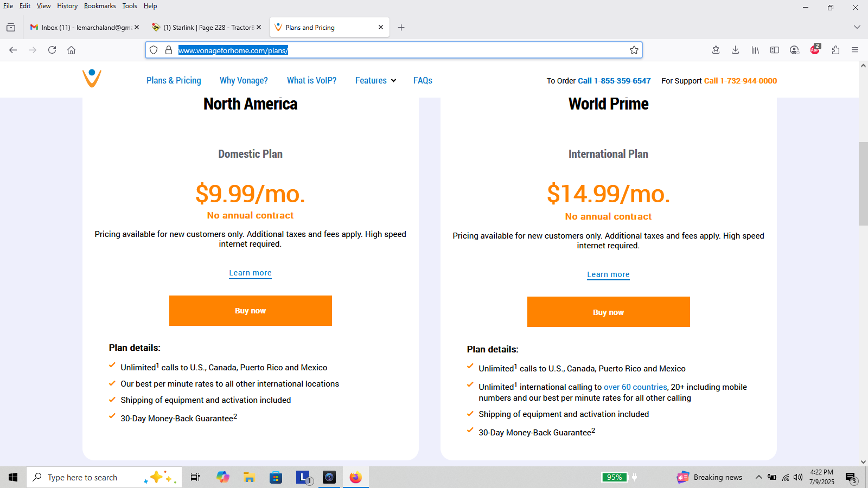
Task: Reload the current page
Action: (x=52, y=50)
